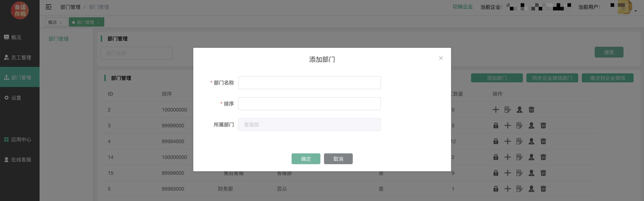The width and height of the screenshot is (644, 201).
Task: Click the trash icon in row ID 15
Action: 543,173
